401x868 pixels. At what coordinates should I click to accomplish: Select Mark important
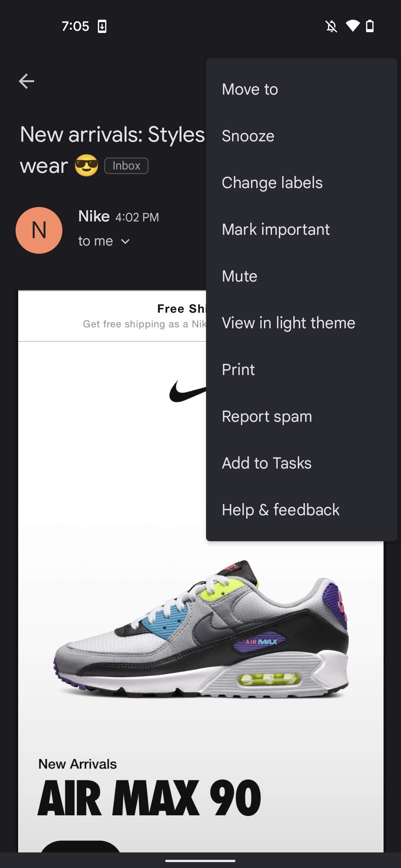click(301, 230)
